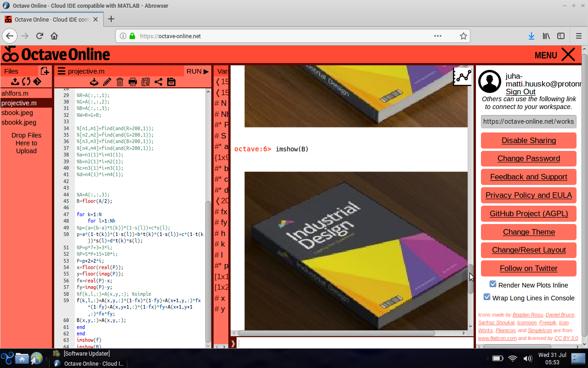The image size is (588, 368).
Task: Open the CC BY 3.0 license link
Action: pyautogui.click(x=566, y=338)
